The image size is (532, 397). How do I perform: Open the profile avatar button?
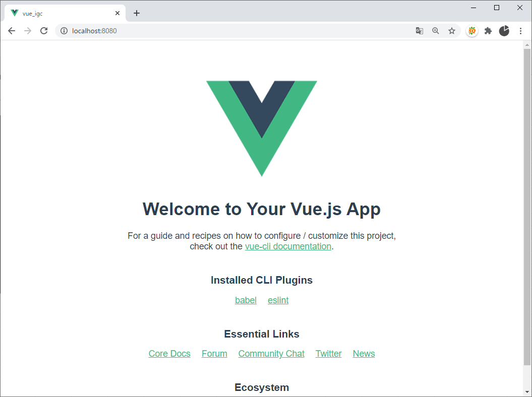pyautogui.click(x=504, y=31)
